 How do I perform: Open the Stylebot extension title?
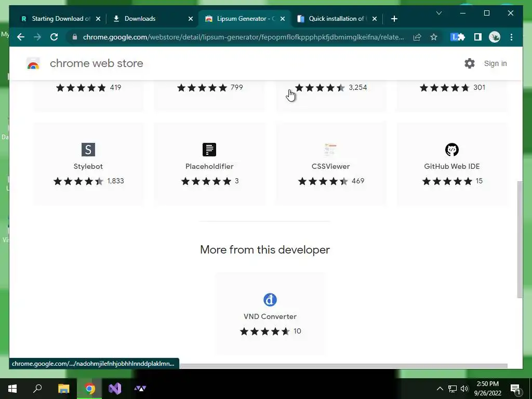pos(88,166)
